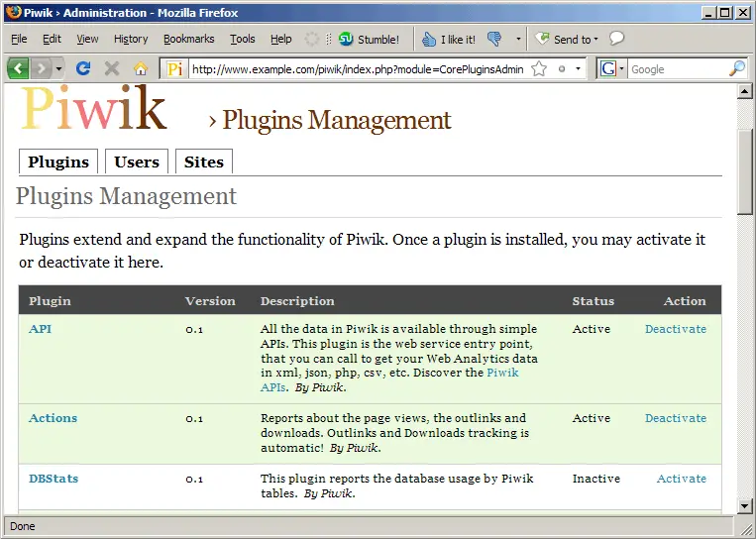Click the StumbleUpon Stumble! button
Screen dimensions: 756x539
(x=369, y=39)
